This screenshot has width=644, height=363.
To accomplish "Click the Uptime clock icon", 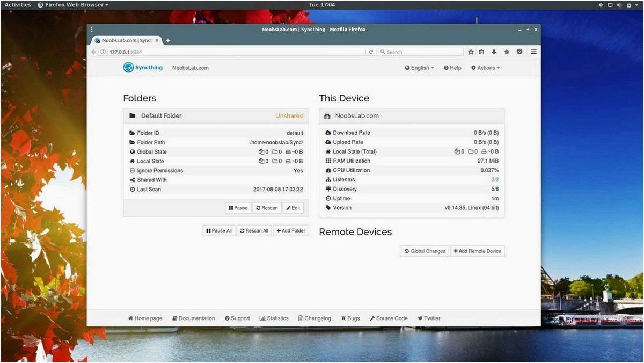I will 328,198.
